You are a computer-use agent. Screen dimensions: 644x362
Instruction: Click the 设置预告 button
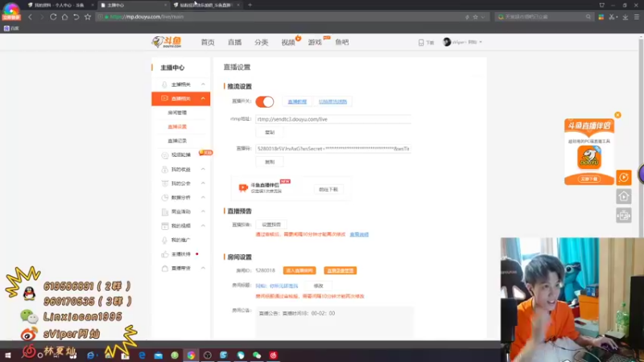tap(271, 224)
